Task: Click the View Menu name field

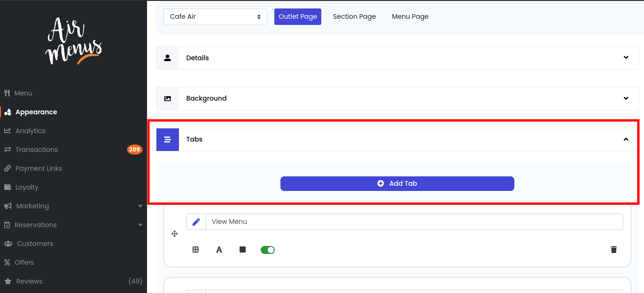Action: (414, 222)
